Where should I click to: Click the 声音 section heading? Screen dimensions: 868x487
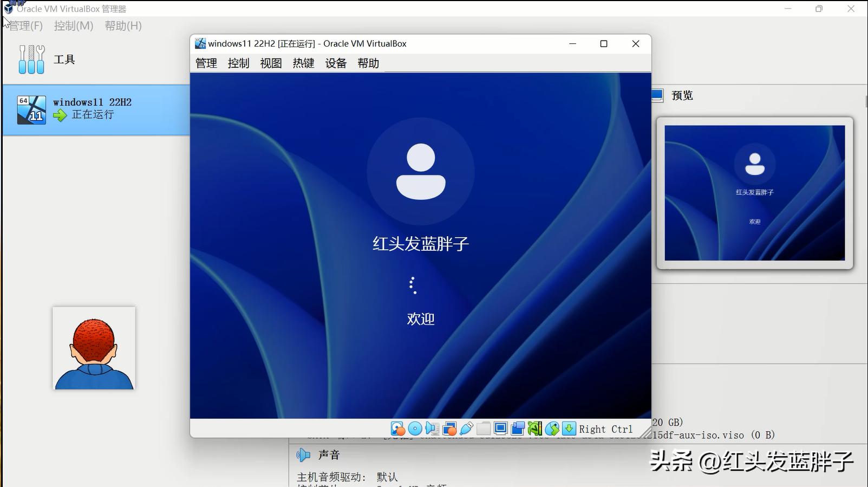tap(329, 455)
